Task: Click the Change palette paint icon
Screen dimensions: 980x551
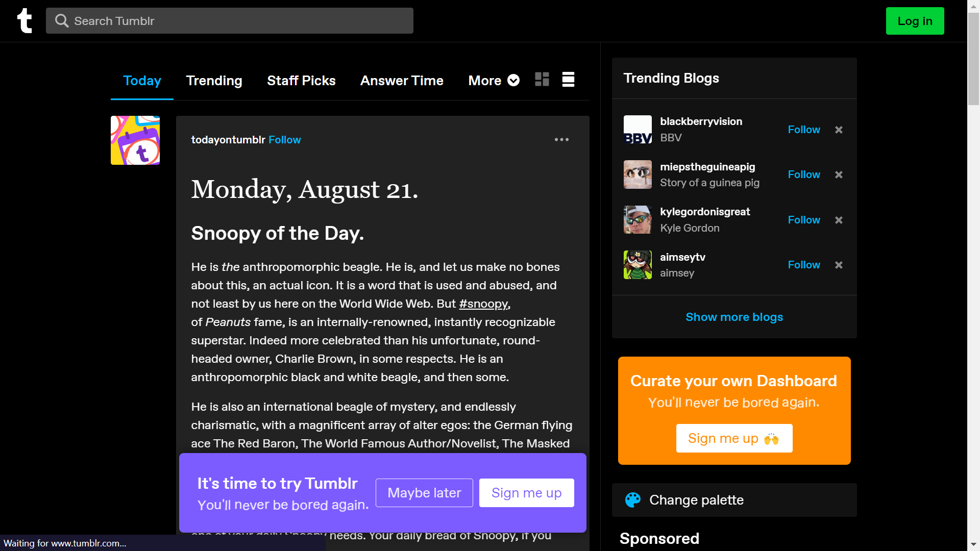Action: coord(633,500)
